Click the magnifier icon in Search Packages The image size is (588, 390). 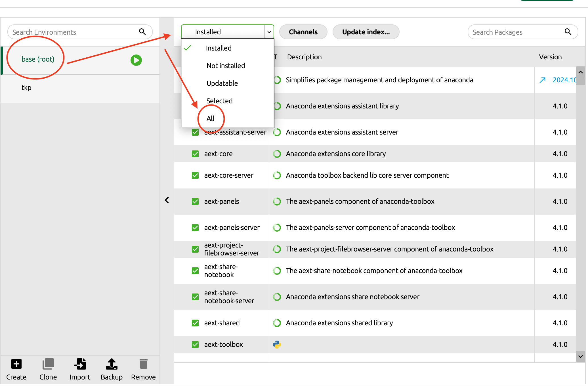[x=568, y=32]
